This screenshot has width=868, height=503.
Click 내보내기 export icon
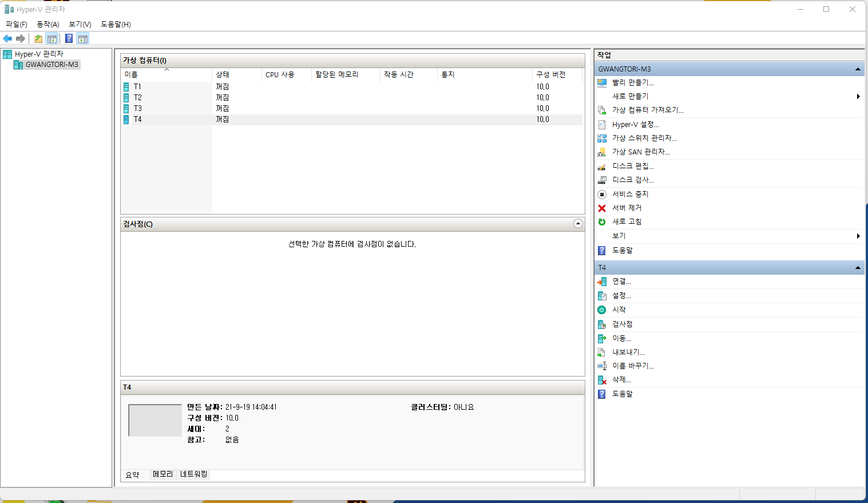click(602, 352)
